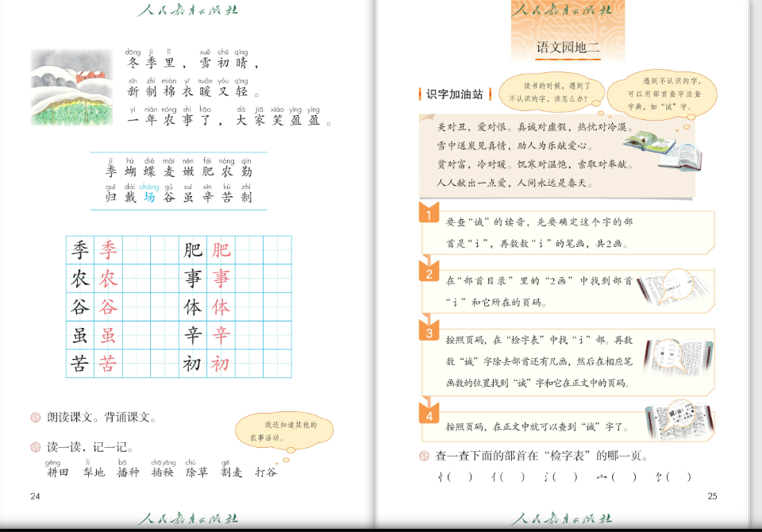Click the character 勤 with pinyin qín
762x532 pixels.
(246, 172)
